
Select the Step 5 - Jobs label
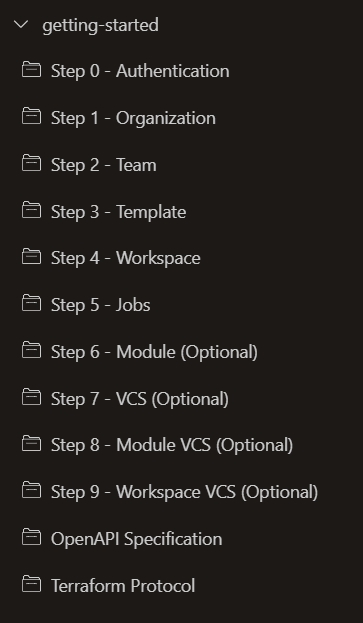click(101, 305)
